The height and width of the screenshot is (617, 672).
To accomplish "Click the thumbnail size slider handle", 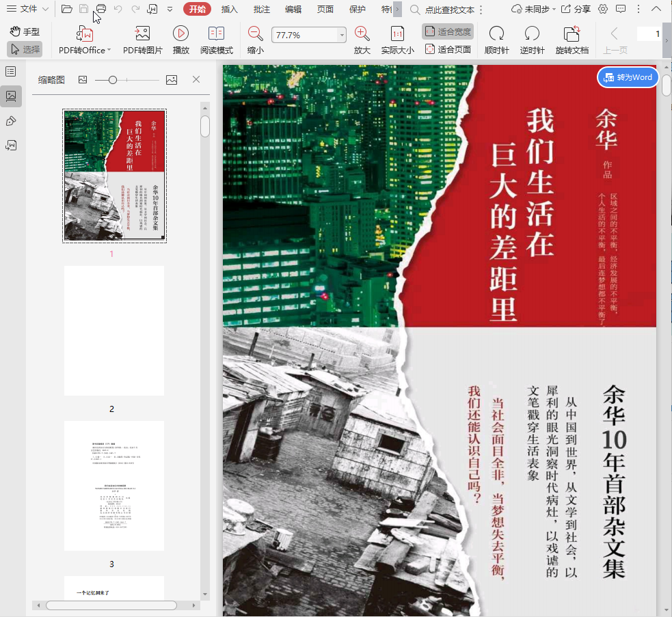I will click(x=113, y=80).
